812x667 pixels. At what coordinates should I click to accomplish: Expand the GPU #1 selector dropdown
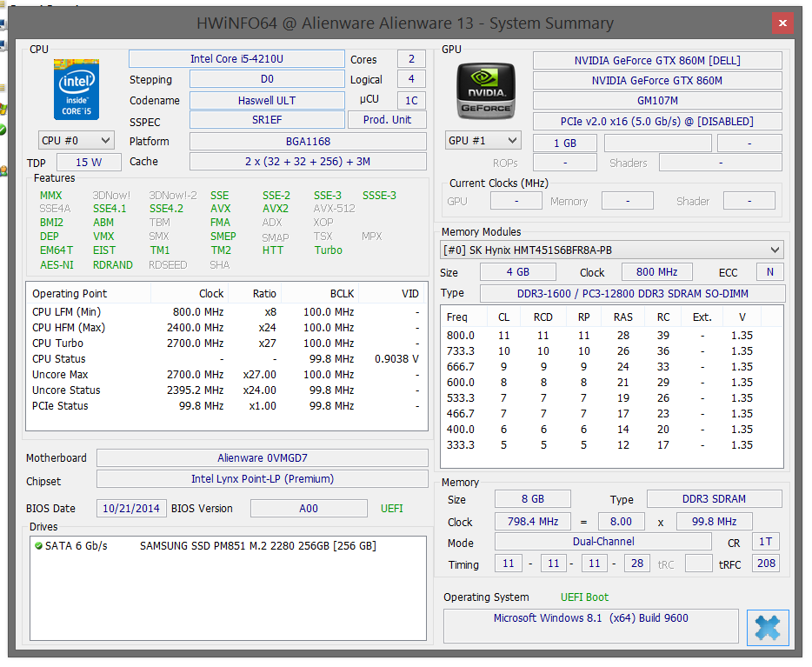coord(483,140)
